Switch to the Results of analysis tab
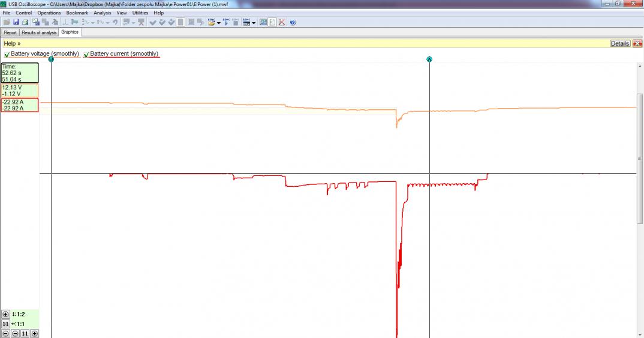 click(x=39, y=32)
